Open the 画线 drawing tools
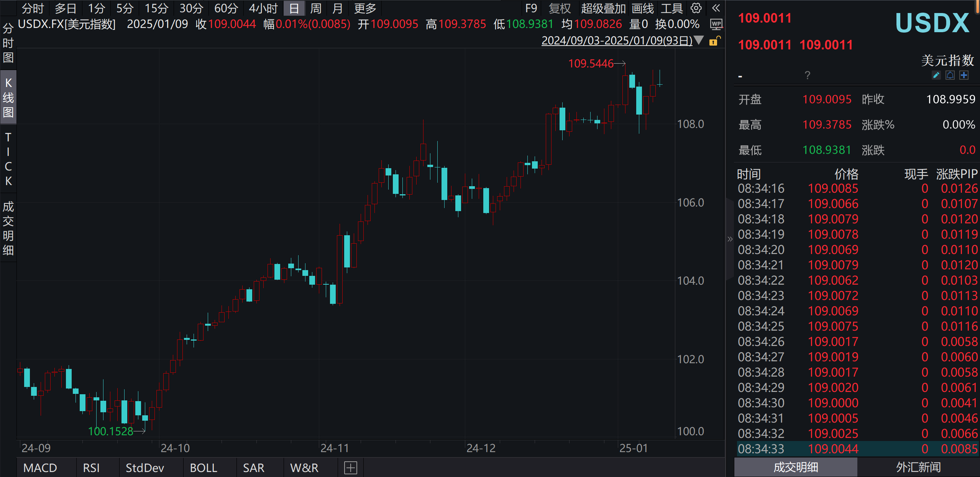This screenshot has height=477, width=980. [x=642, y=8]
